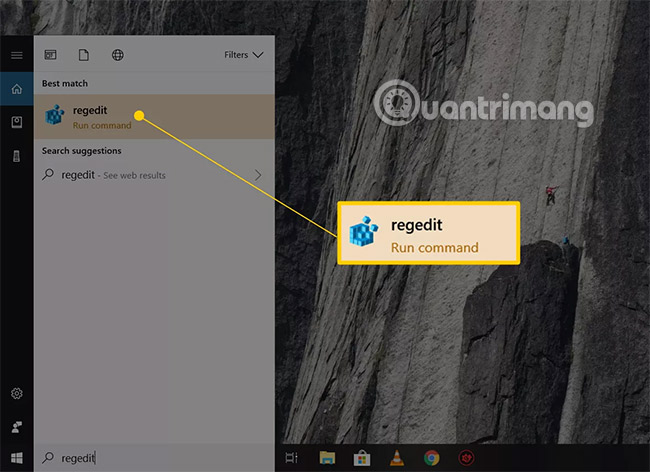
Task: Open search Settings gear icon
Action: (16, 394)
